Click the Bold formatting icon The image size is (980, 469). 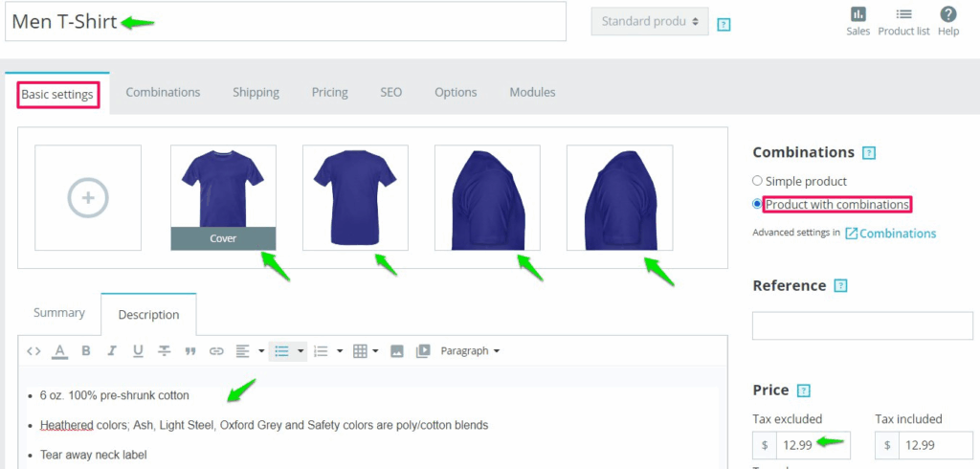[86, 351]
